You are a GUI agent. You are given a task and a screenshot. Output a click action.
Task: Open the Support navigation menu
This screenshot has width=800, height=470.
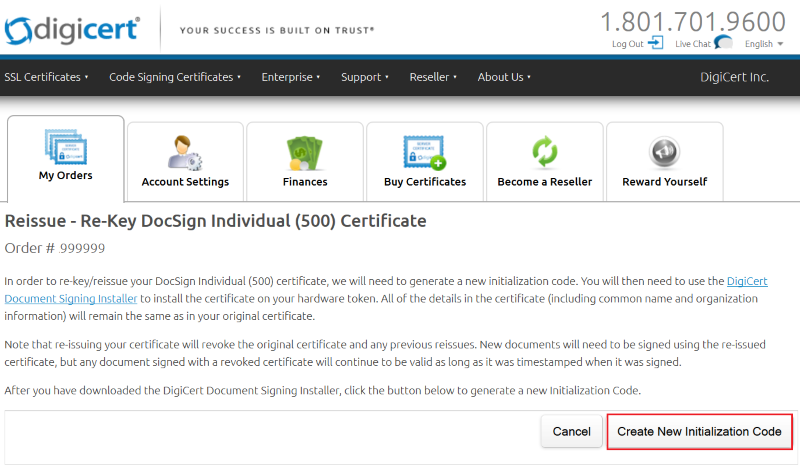point(365,77)
